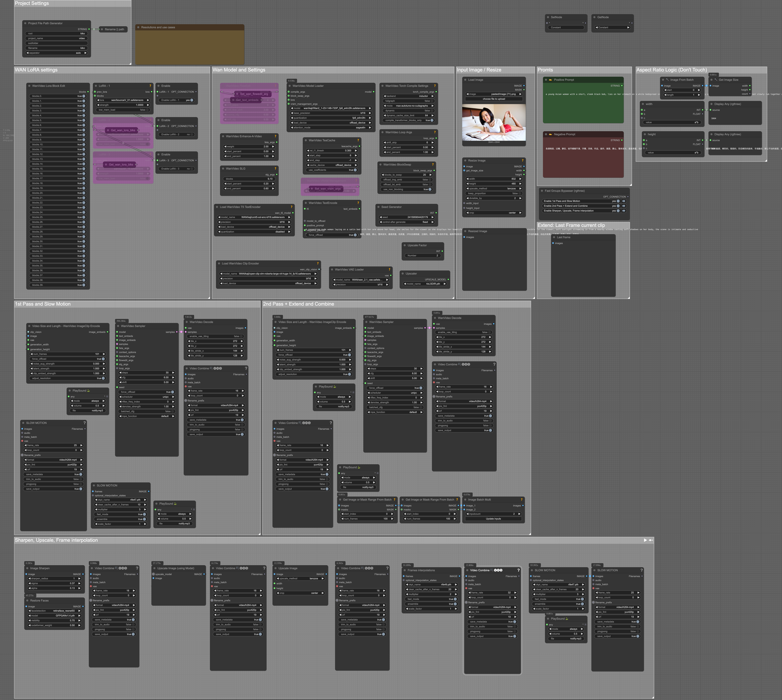The width and height of the screenshot is (782, 700).
Task: Toggle use_non_blocking in WanVideo BlockSwap
Action: click(430, 189)
